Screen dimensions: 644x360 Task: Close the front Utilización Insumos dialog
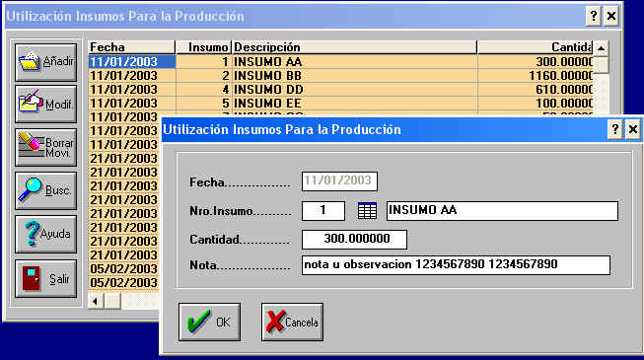tap(633, 129)
